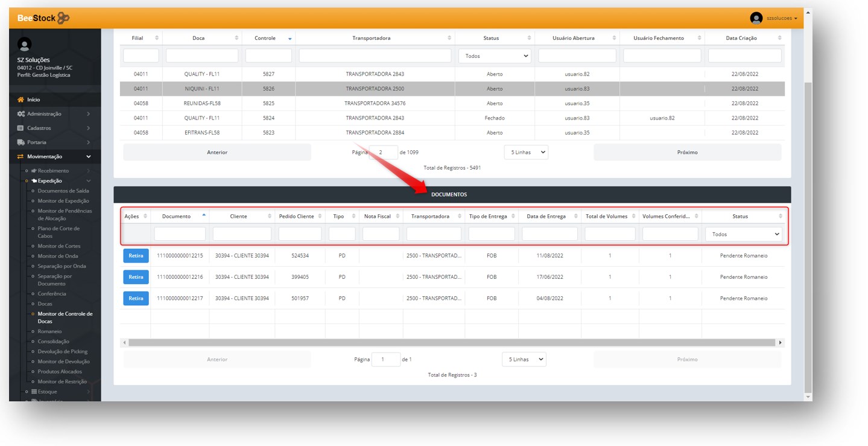The image size is (868, 446).
Task: Open Monitor de Expedição menu item
Action: tap(63, 201)
